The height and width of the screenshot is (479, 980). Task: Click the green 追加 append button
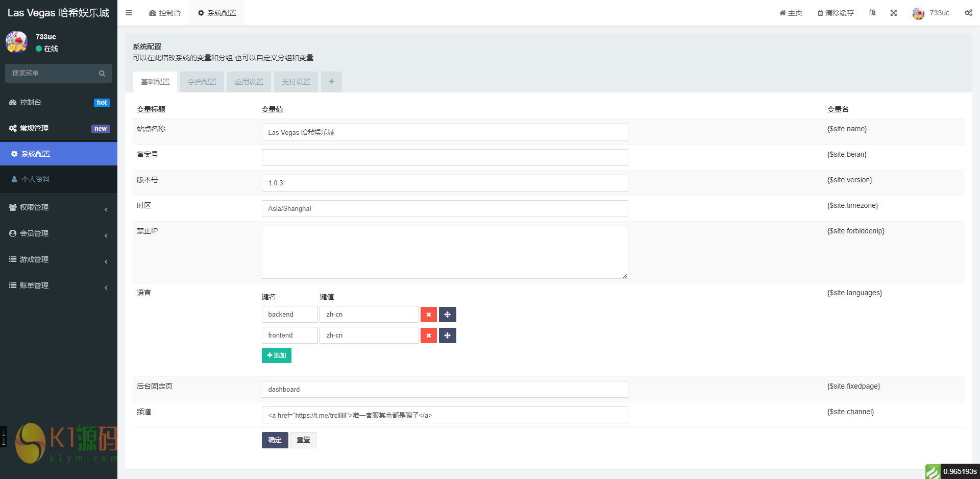click(276, 355)
